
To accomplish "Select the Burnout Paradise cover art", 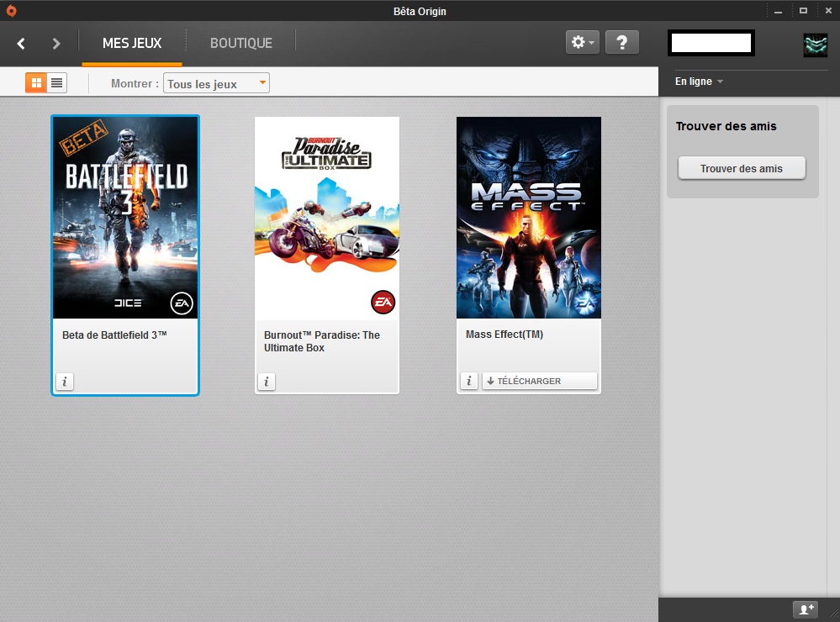I will (x=327, y=218).
